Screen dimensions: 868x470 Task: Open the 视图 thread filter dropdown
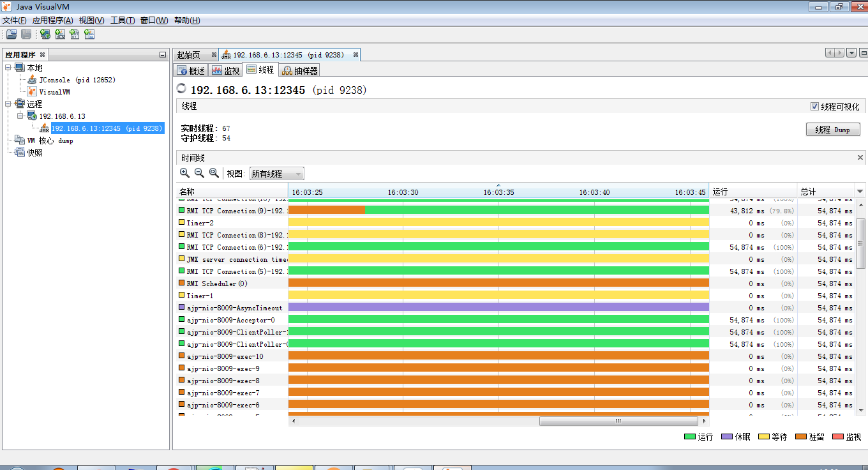276,174
